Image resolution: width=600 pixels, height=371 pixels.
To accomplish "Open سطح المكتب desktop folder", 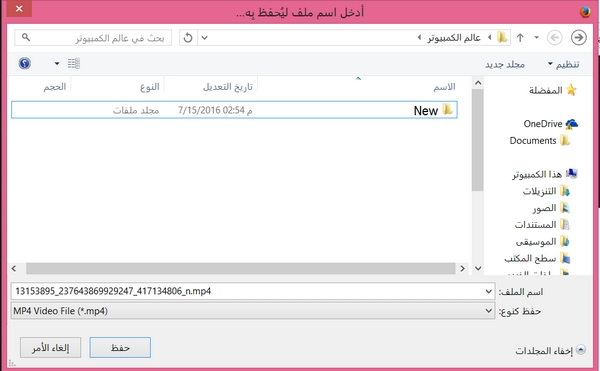I will coord(530,259).
